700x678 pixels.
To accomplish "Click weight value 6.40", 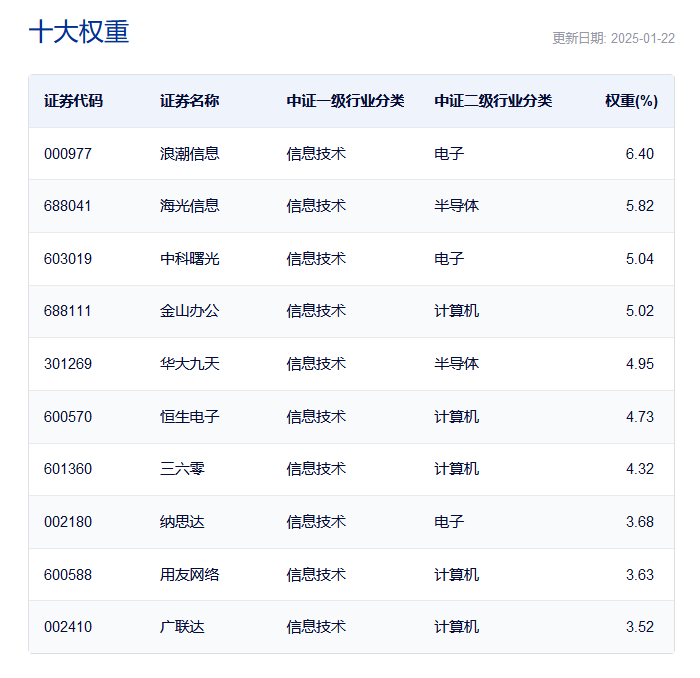I will coord(639,154).
